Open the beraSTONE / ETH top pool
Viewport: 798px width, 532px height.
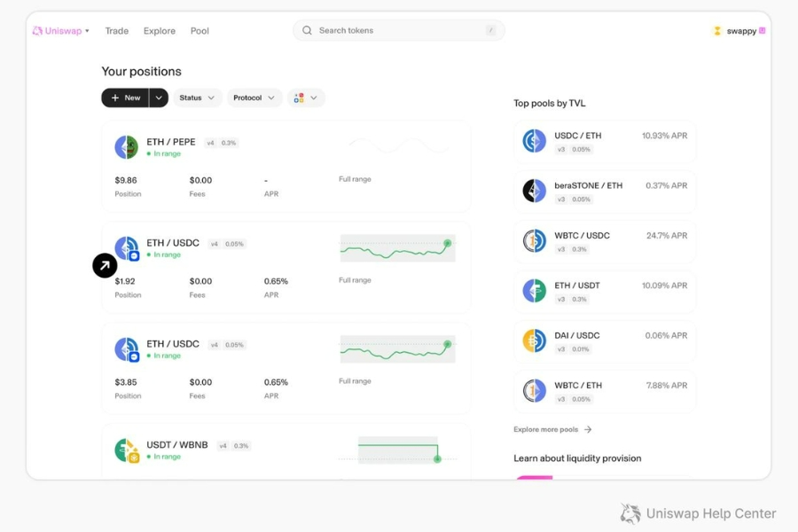[x=605, y=192]
